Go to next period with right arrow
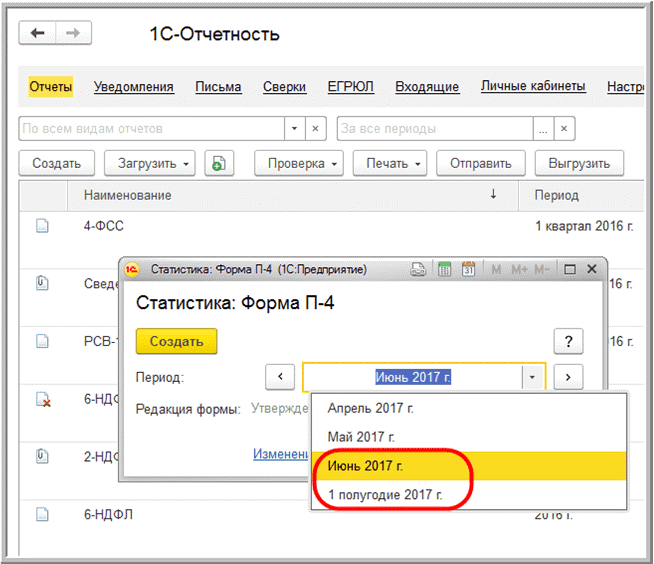 (x=568, y=377)
